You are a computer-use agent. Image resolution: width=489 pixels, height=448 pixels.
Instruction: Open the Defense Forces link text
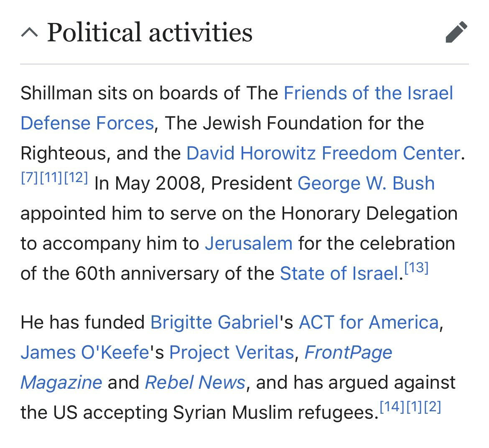click(x=87, y=123)
